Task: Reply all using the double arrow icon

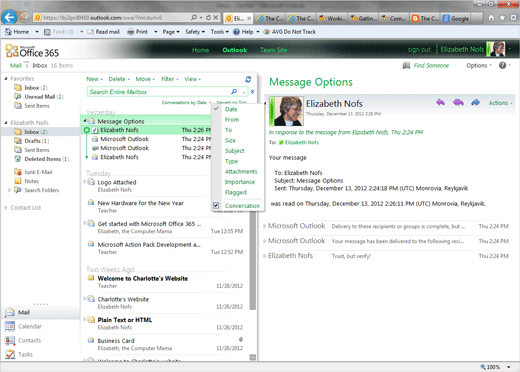Action: coord(458,103)
